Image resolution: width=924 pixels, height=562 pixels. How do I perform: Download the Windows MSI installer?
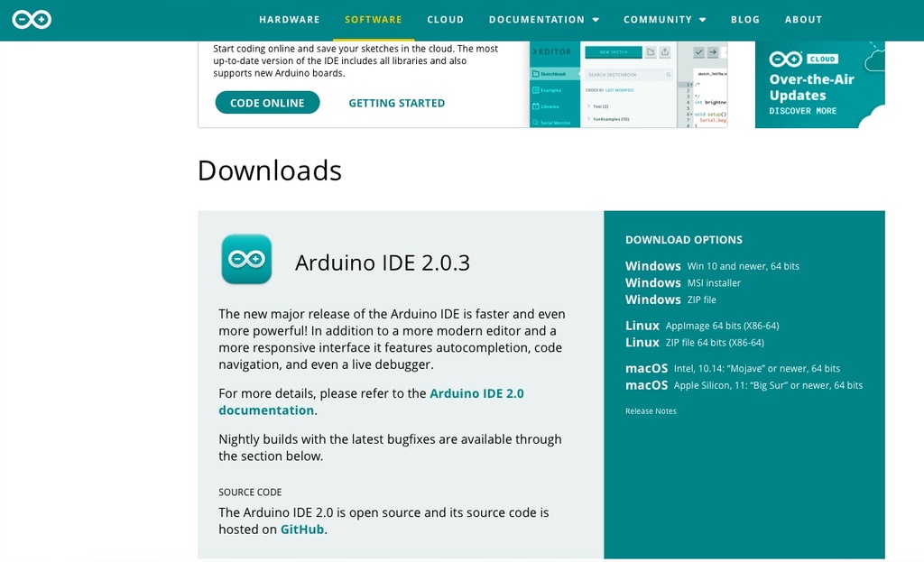[682, 282]
